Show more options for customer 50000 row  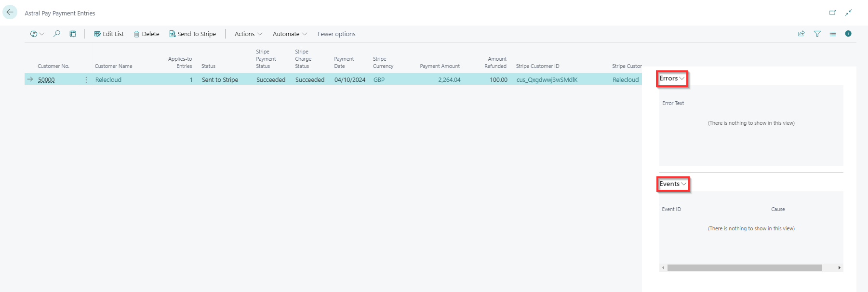86,80
